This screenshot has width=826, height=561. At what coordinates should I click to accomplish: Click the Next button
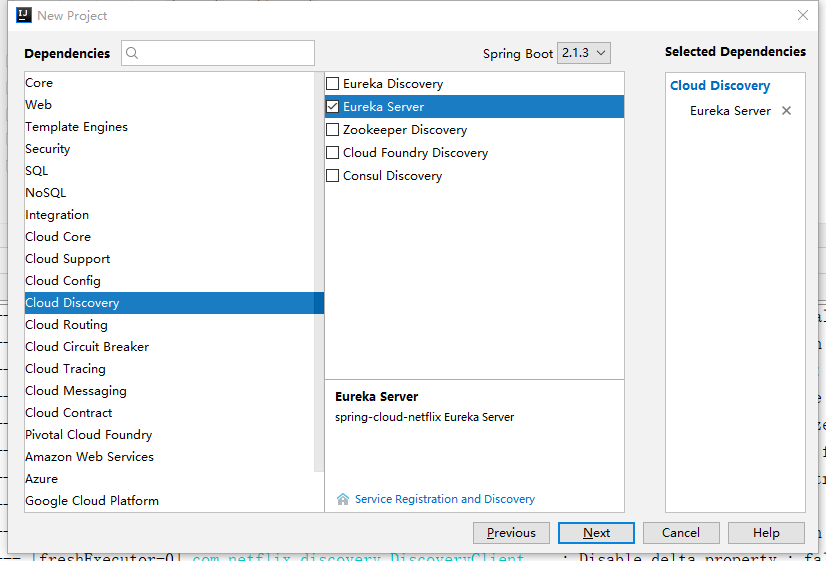point(596,533)
